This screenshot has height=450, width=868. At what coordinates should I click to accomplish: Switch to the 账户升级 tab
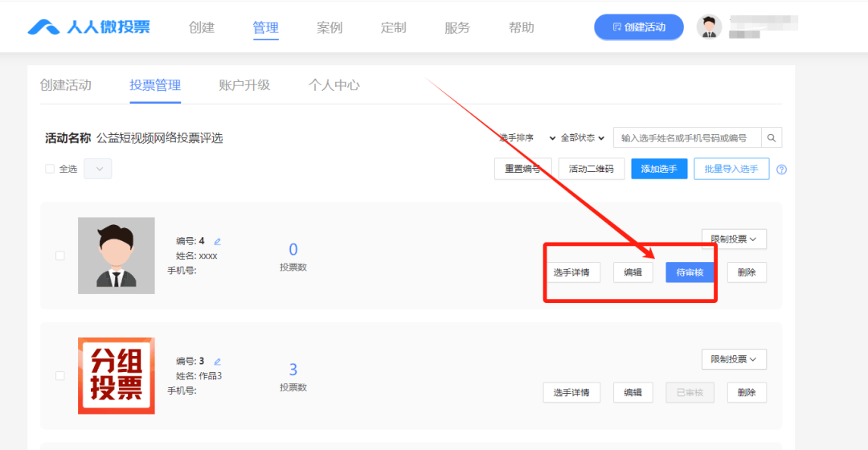click(244, 85)
